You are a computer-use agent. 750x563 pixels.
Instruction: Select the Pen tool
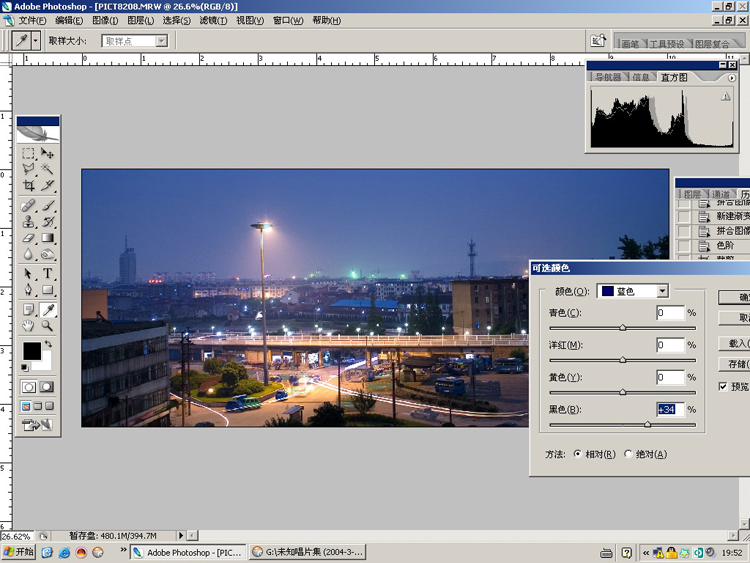coord(28,290)
